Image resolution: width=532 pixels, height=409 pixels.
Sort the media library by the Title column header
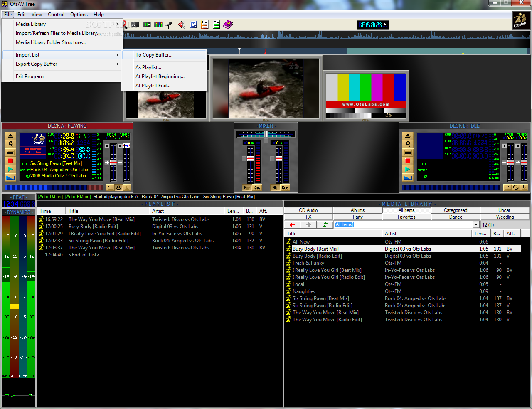tap(333, 234)
